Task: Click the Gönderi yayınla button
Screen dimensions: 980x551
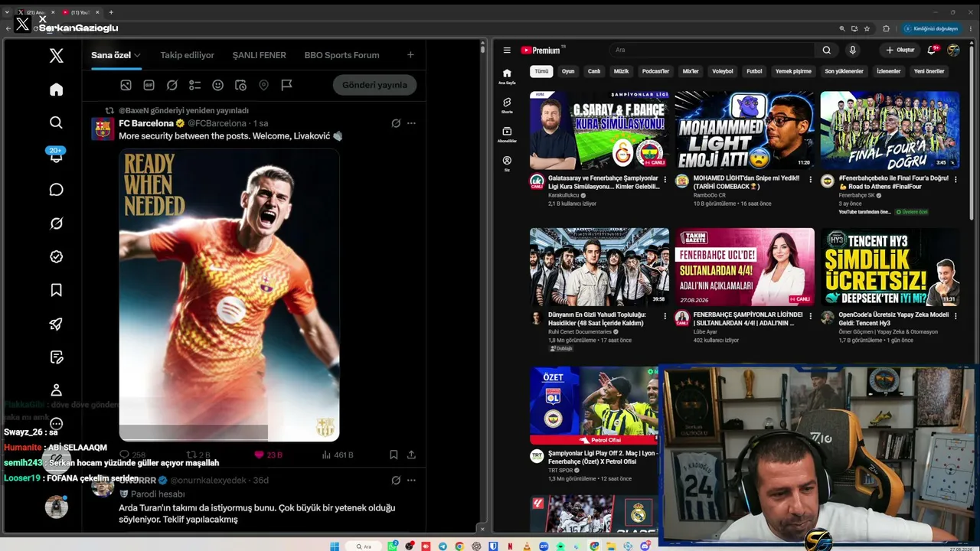Action: 374,85
